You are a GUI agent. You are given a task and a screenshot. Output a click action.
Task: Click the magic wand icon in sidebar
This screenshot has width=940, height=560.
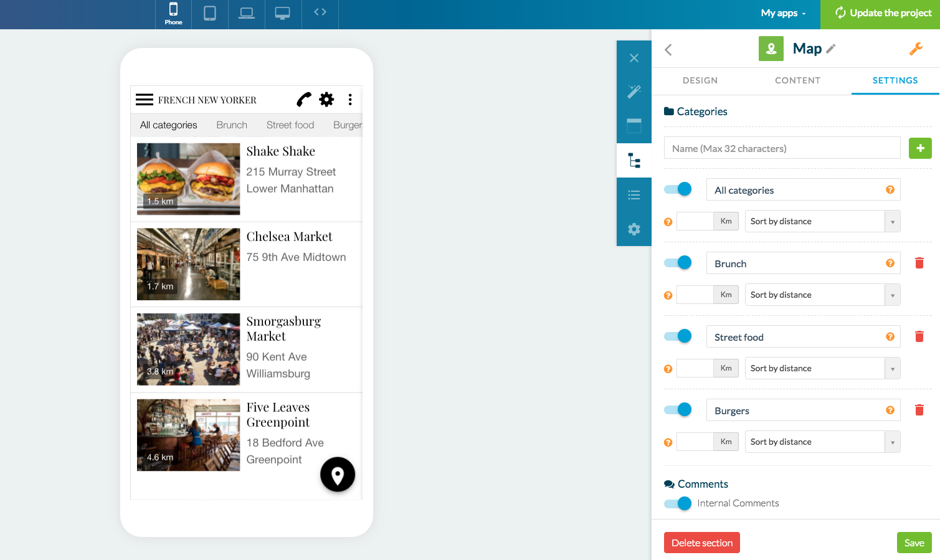point(634,92)
